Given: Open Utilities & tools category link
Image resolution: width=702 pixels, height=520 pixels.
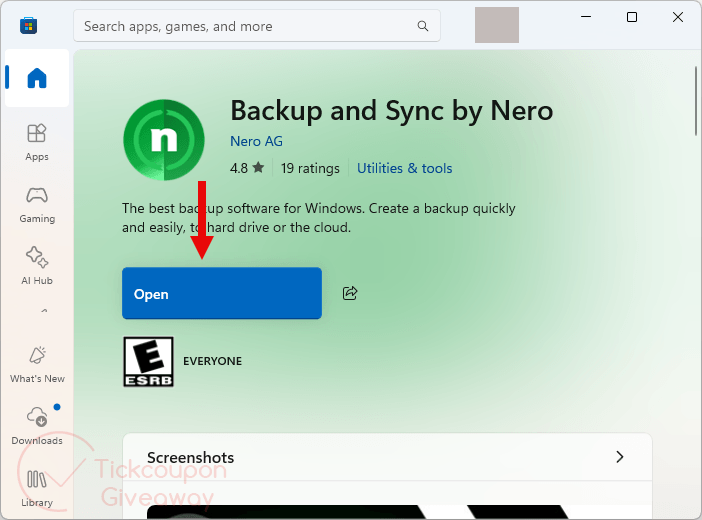Looking at the screenshot, I should 404,168.
